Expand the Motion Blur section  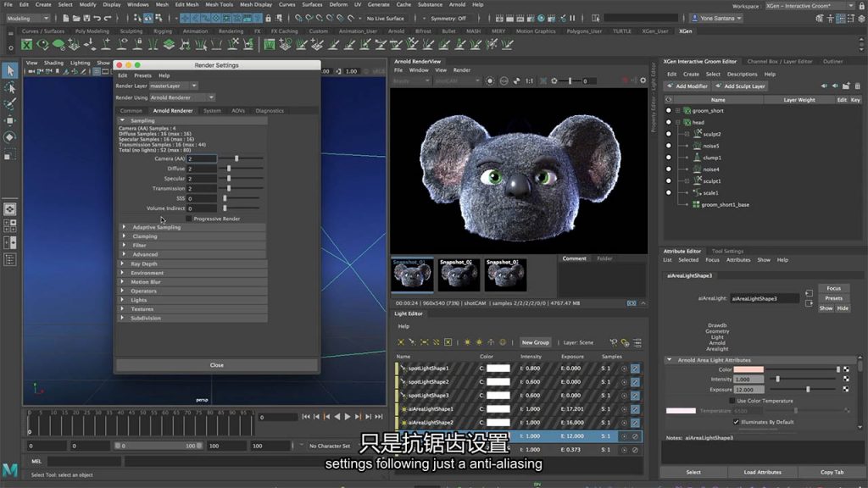pyautogui.click(x=122, y=282)
